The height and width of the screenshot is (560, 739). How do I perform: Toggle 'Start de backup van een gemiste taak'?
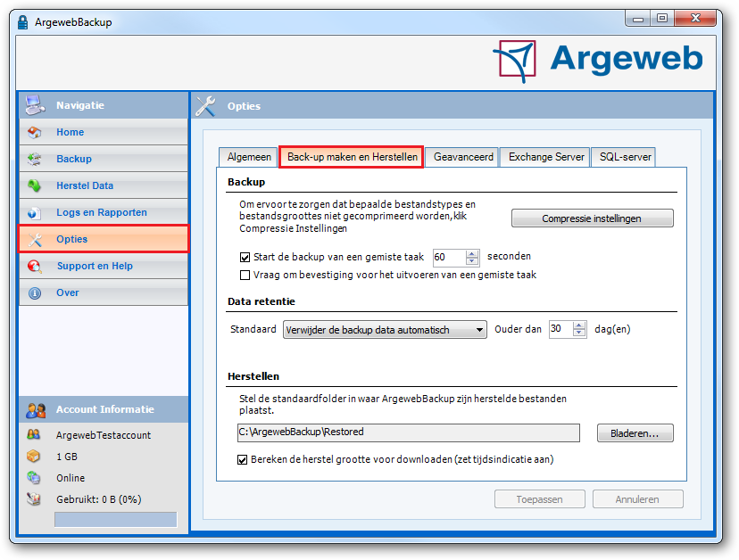coord(245,257)
